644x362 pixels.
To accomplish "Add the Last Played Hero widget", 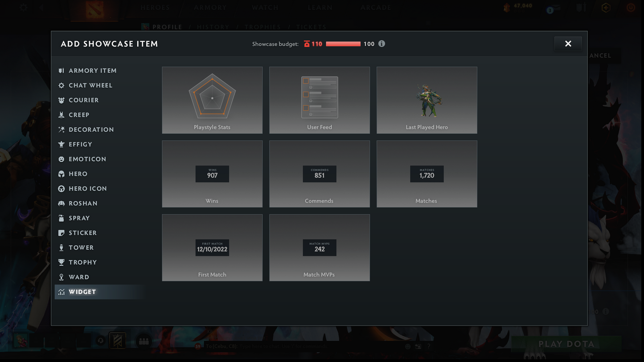I will (x=427, y=100).
